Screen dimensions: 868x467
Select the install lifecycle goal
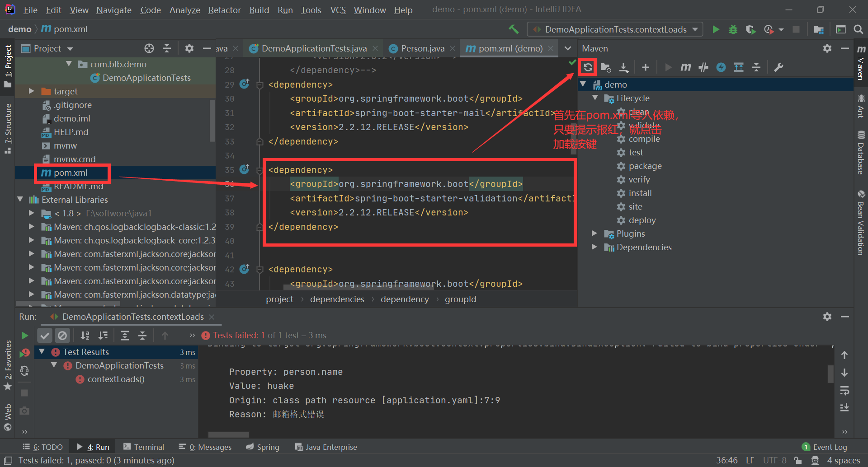click(640, 193)
